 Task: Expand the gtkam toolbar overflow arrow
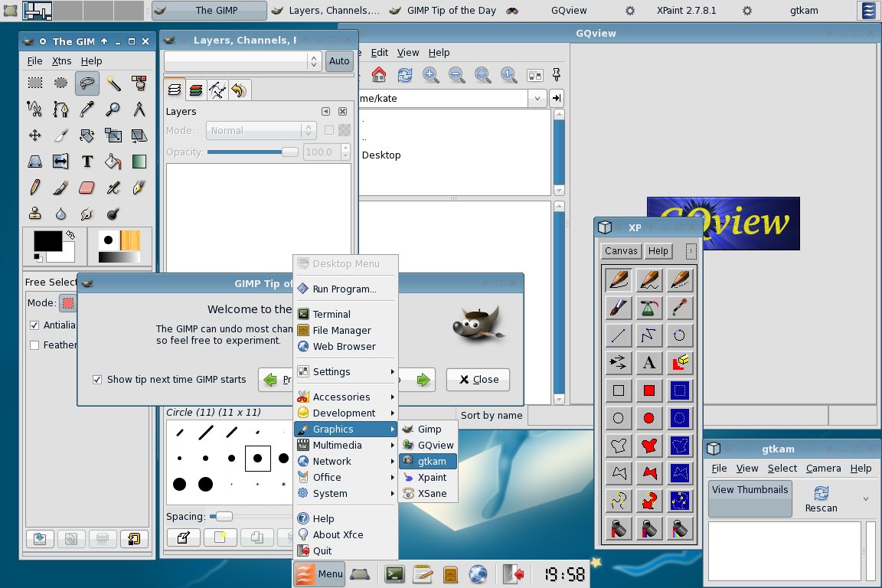(x=866, y=498)
